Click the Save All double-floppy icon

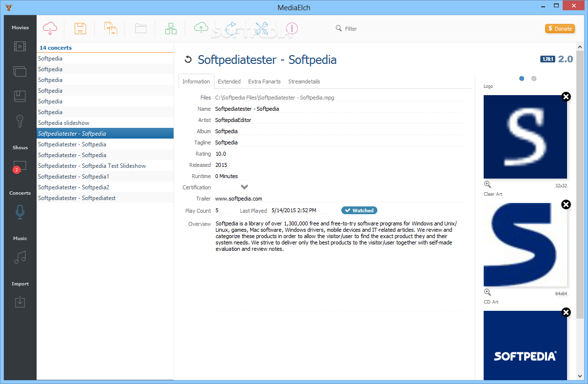tap(111, 28)
